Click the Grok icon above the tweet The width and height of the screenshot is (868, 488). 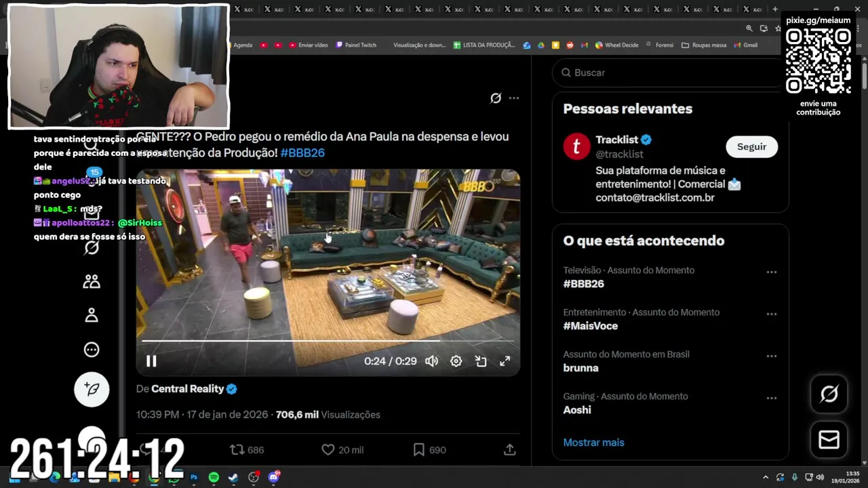coord(496,98)
